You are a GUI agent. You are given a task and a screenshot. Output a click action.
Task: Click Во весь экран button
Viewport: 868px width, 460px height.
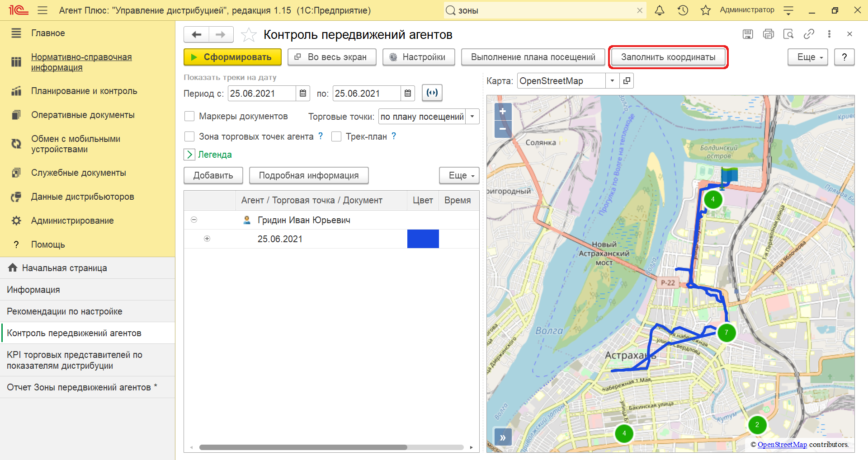332,57
